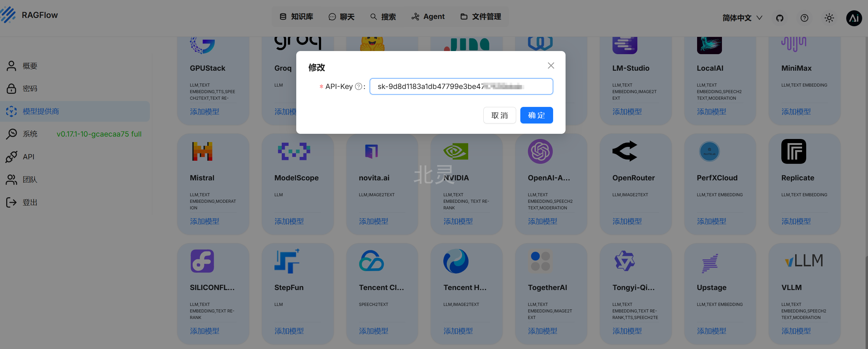The width and height of the screenshot is (868, 349).
Task: Click 添加模型 under StepFun
Action: [x=289, y=331]
